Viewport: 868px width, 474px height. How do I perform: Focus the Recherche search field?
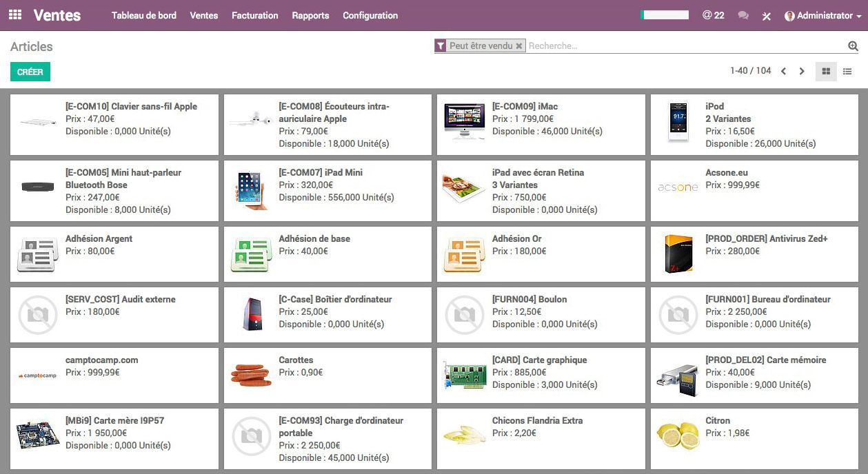685,45
